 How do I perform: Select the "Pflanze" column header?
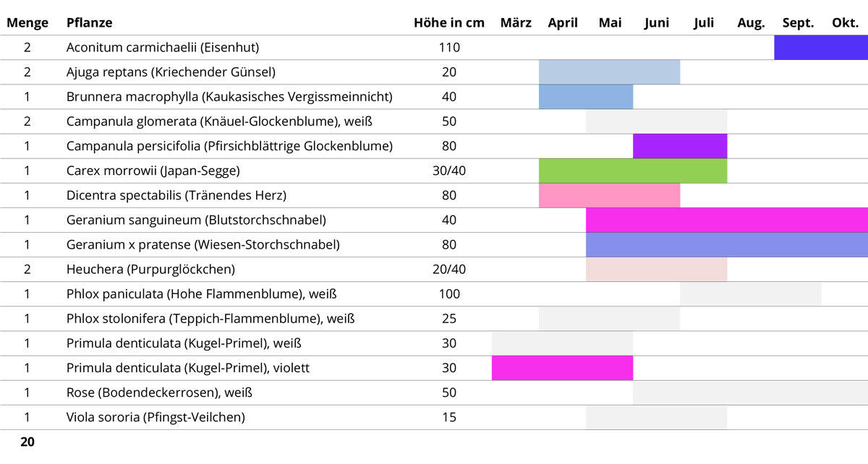tap(89, 22)
